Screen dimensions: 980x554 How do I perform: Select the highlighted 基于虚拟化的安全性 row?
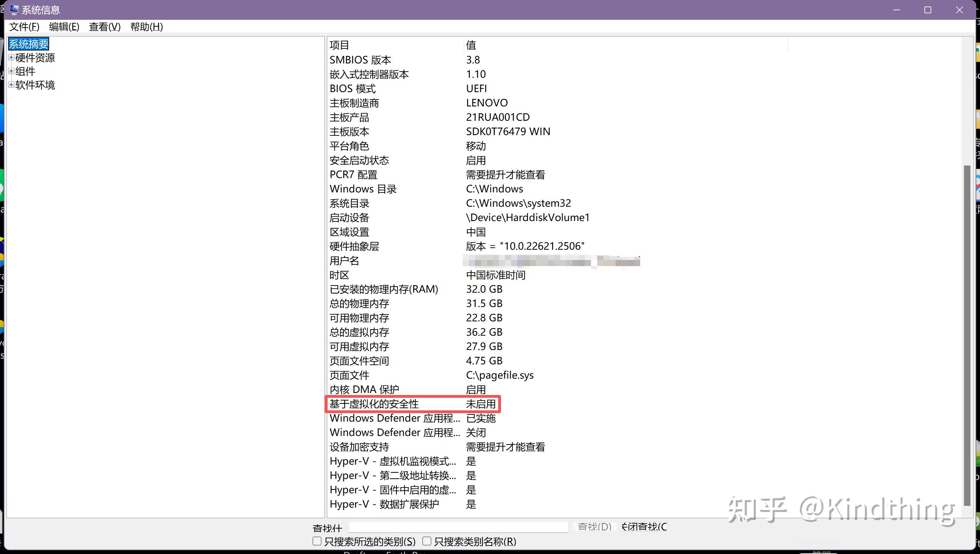[x=413, y=404]
